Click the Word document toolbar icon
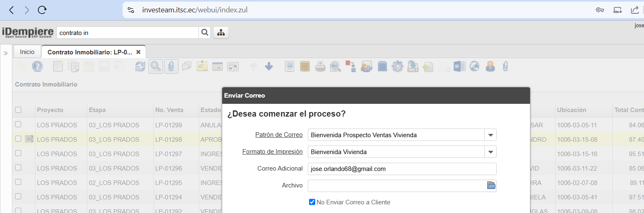Image resolution: width=644 pixels, height=213 pixels. click(459, 66)
